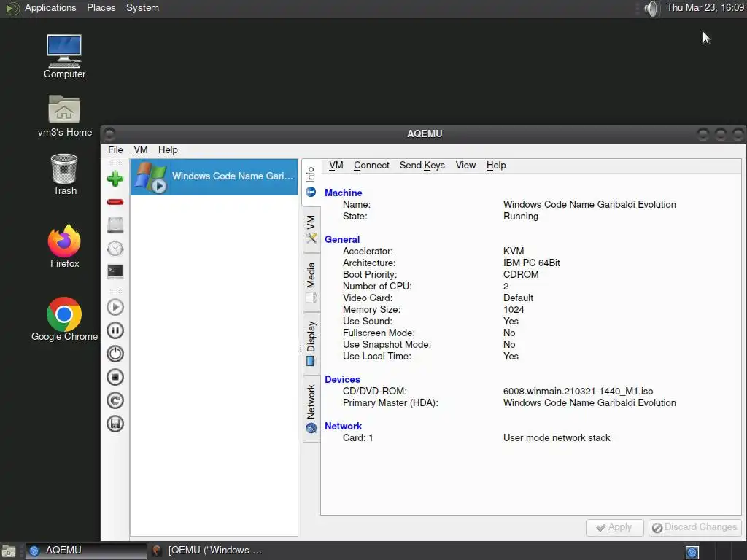Click the Primary Master (HDA) label

pos(390,402)
